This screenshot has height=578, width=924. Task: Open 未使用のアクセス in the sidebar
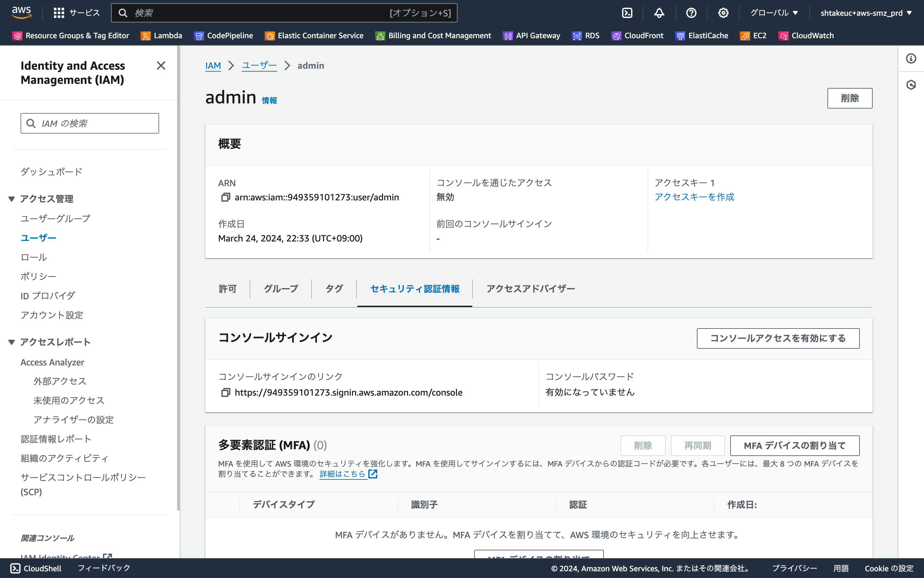coord(69,400)
